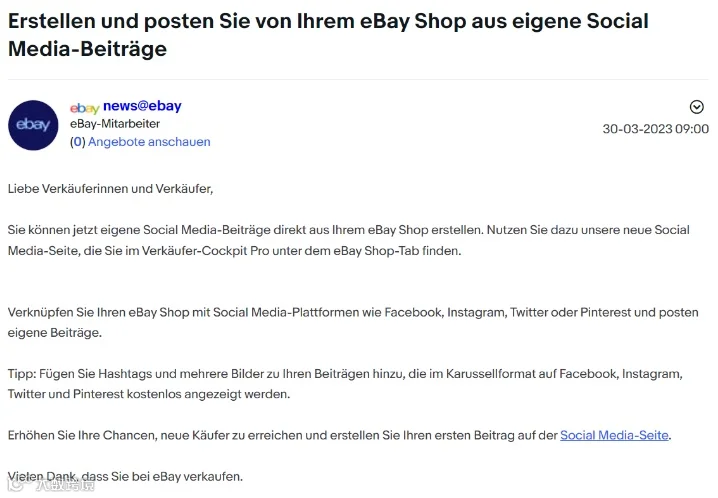
Task: Click the eBay-Mitarbeiter role label
Action: coord(115,124)
